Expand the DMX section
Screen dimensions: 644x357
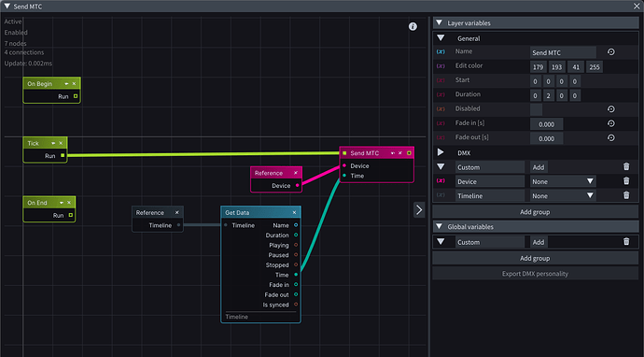pos(441,152)
